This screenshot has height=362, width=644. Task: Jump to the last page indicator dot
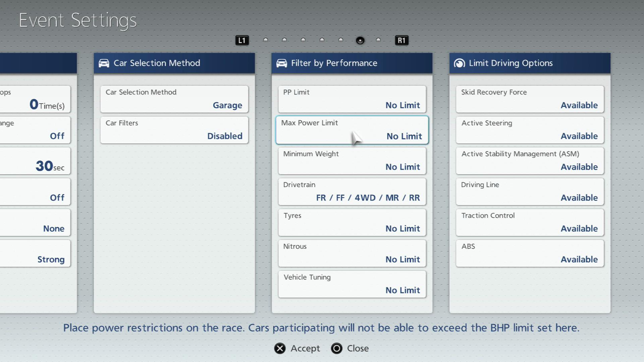point(378,40)
